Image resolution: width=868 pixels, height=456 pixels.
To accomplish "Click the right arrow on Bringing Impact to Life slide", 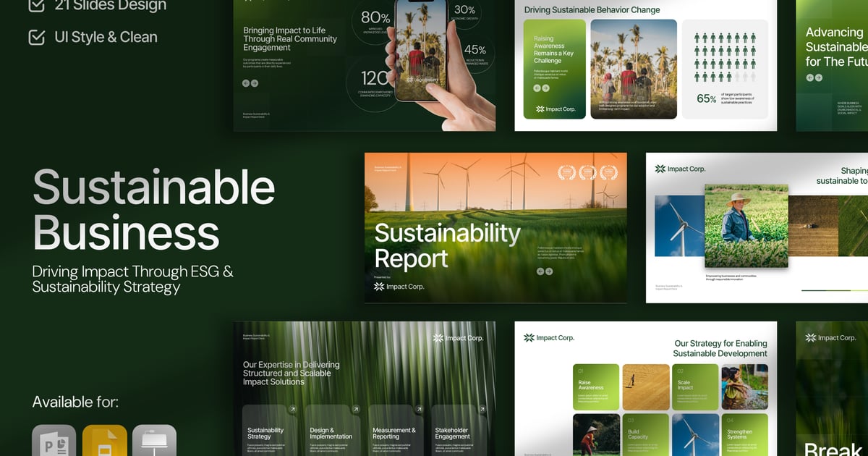I will (x=255, y=83).
